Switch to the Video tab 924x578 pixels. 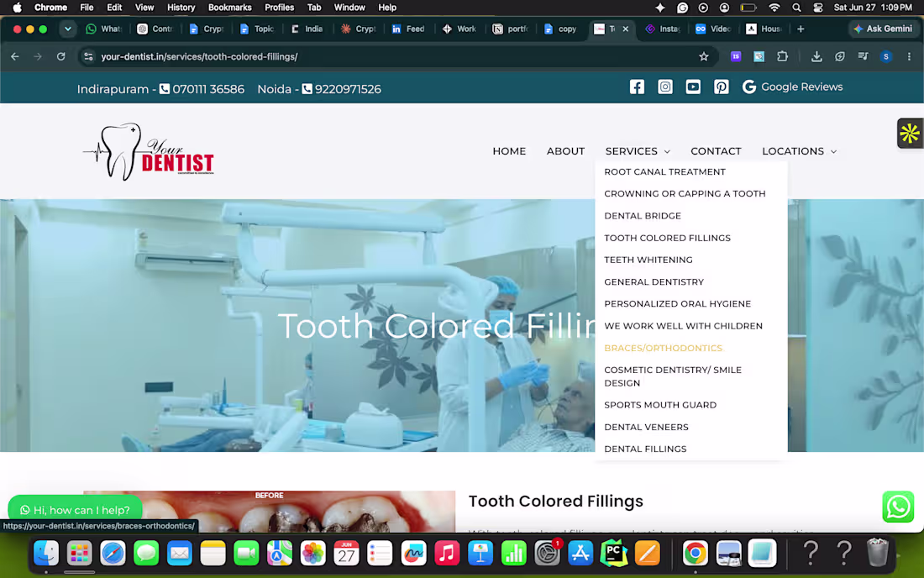click(x=714, y=29)
